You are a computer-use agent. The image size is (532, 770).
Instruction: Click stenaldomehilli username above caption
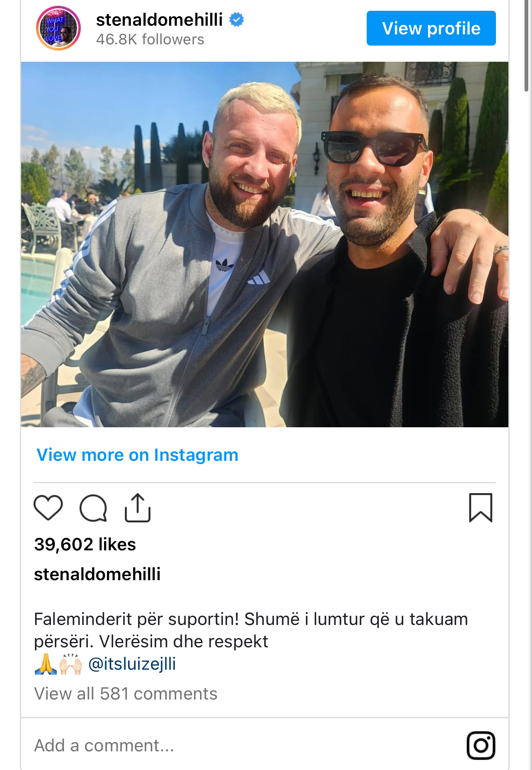[x=97, y=574]
